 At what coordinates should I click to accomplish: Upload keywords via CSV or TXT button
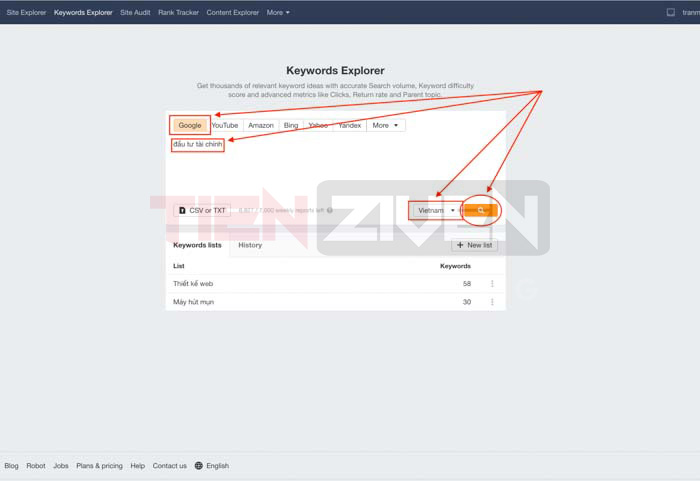coord(202,210)
